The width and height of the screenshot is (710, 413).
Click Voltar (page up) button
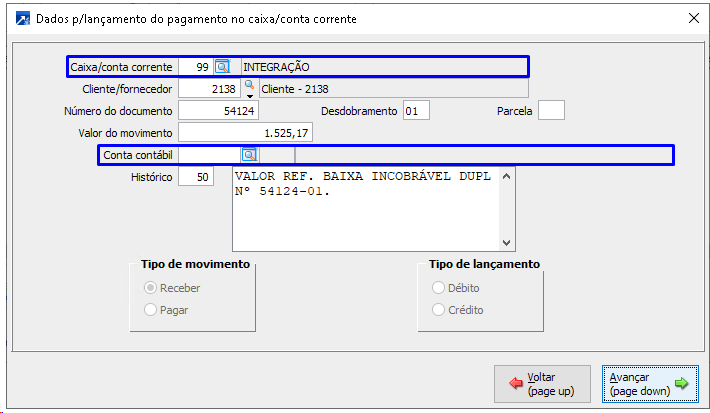pyautogui.click(x=542, y=384)
